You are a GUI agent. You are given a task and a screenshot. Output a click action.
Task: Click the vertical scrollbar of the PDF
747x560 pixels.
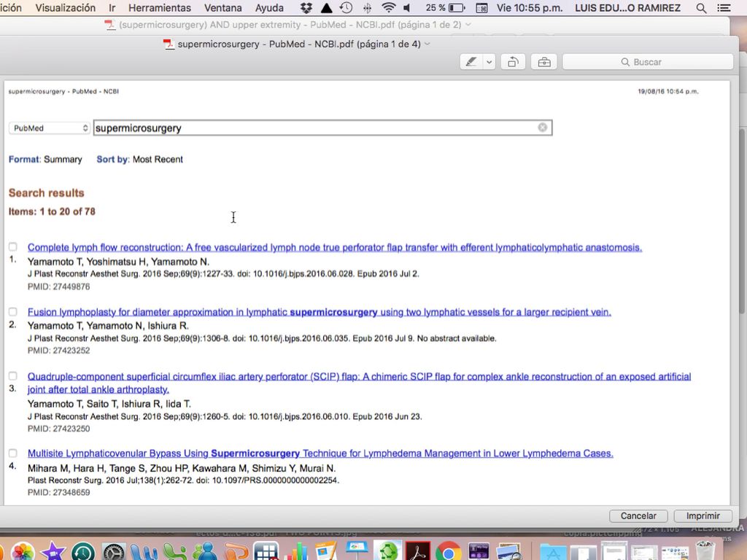pos(742,221)
